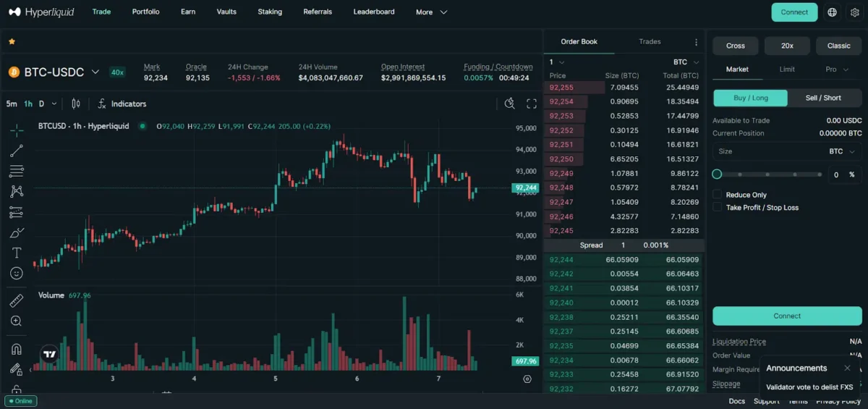Open the settings gear
This screenshot has width=868, height=409.
[854, 12]
